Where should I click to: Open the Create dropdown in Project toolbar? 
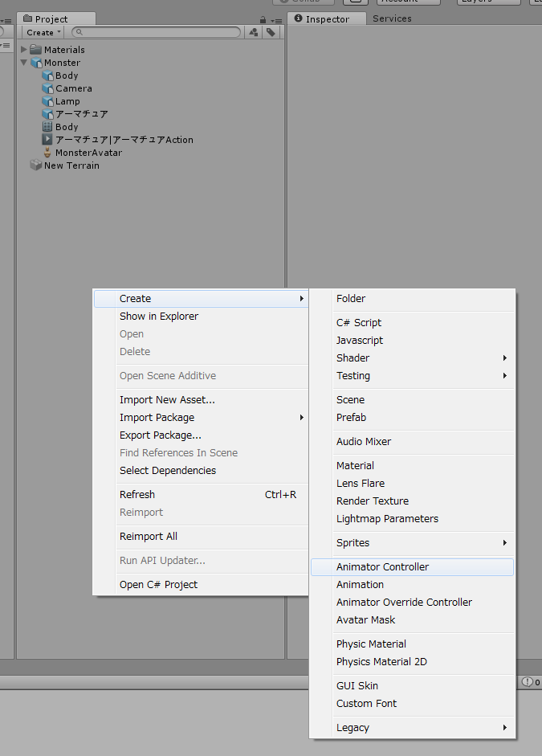click(44, 32)
